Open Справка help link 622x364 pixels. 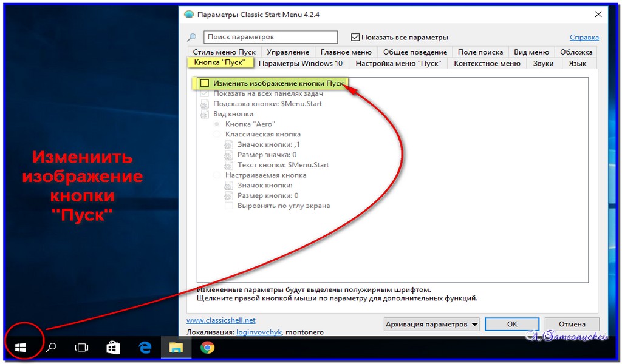584,37
